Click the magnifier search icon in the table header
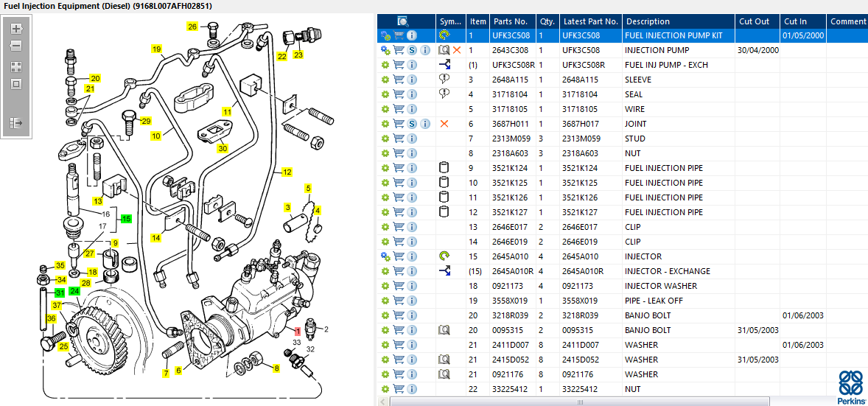Image resolution: width=868 pixels, height=406 pixels. (x=403, y=21)
